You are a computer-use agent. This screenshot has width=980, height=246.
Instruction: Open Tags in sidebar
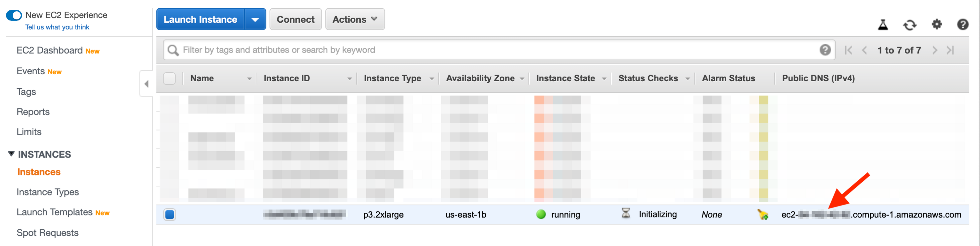point(26,92)
